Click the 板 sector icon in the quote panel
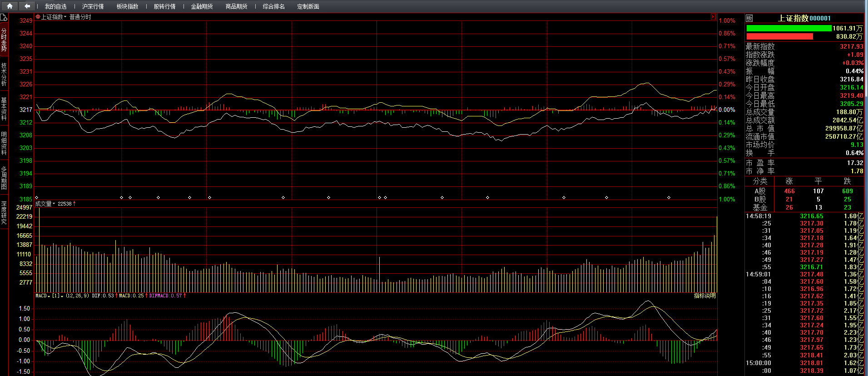868x376 pixels. click(x=749, y=18)
